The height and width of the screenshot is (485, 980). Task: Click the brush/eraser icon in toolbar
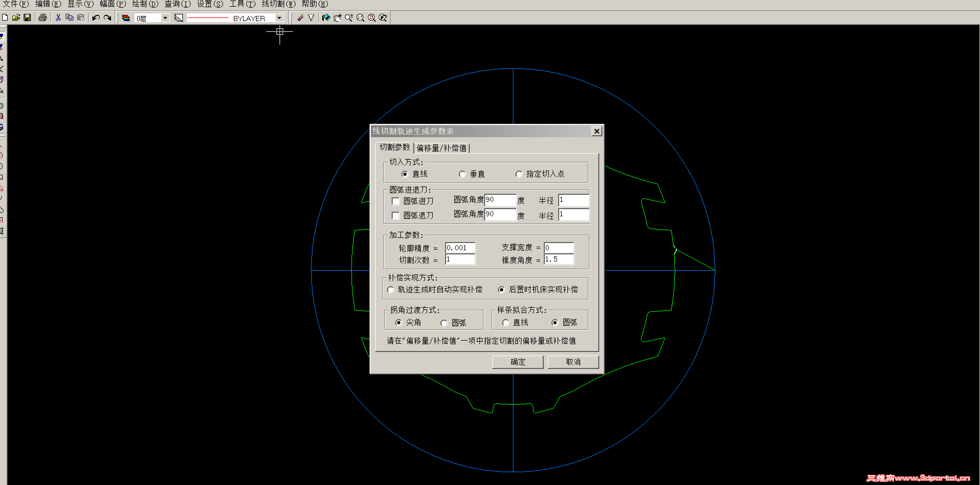coord(300,17)
